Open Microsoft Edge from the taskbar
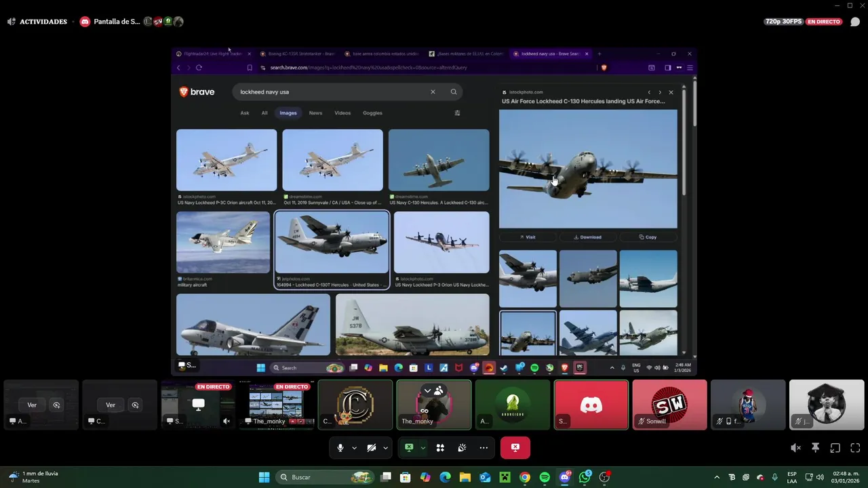The height and width of the screenshot is (488, 868). click(x=445, y=477)
